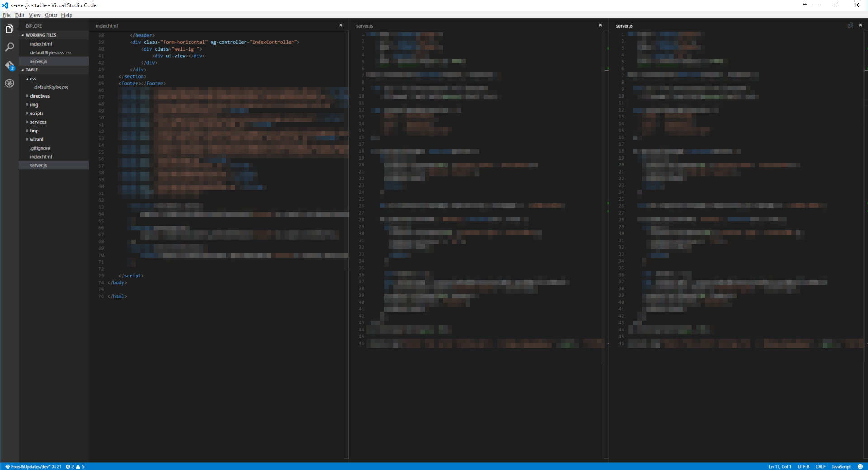Image resolution: width=868 pixels, height=470 pixels.
Task: Click the <footer></footer> code line
Action: [142, 83]
